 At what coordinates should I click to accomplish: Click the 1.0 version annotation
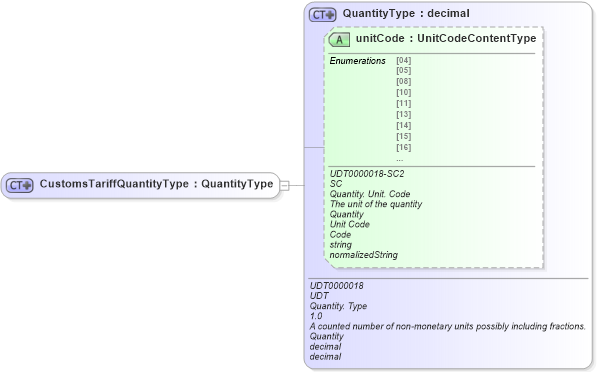316,316
